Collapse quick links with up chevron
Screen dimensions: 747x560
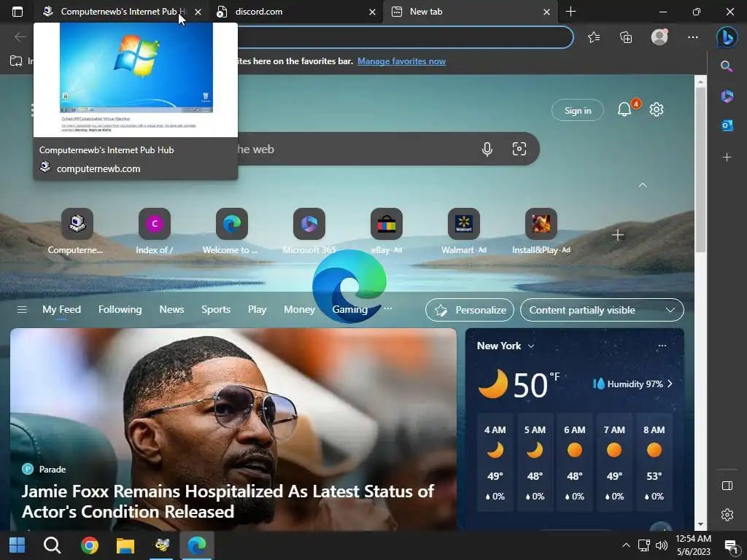pyautogui.click(x=642, y=185)
